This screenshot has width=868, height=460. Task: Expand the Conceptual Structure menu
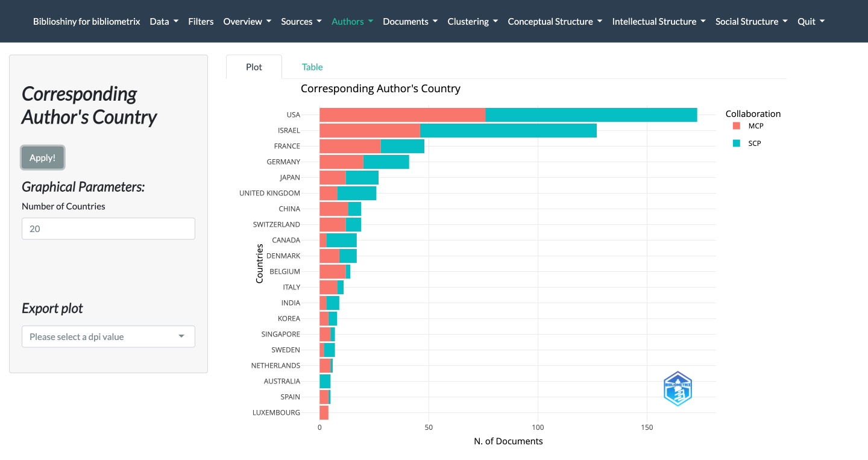click(555, 21)
